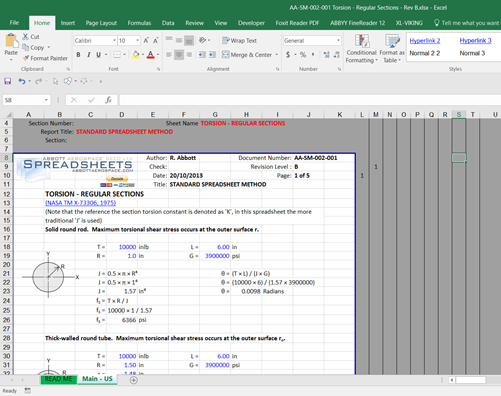Click Increase Indent icon

pos(212,55)
